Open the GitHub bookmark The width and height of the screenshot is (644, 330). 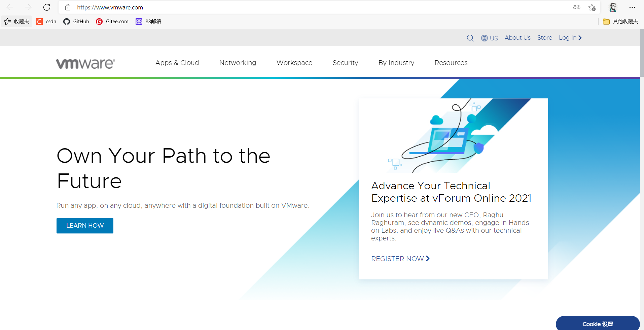(x=76, y=21)
